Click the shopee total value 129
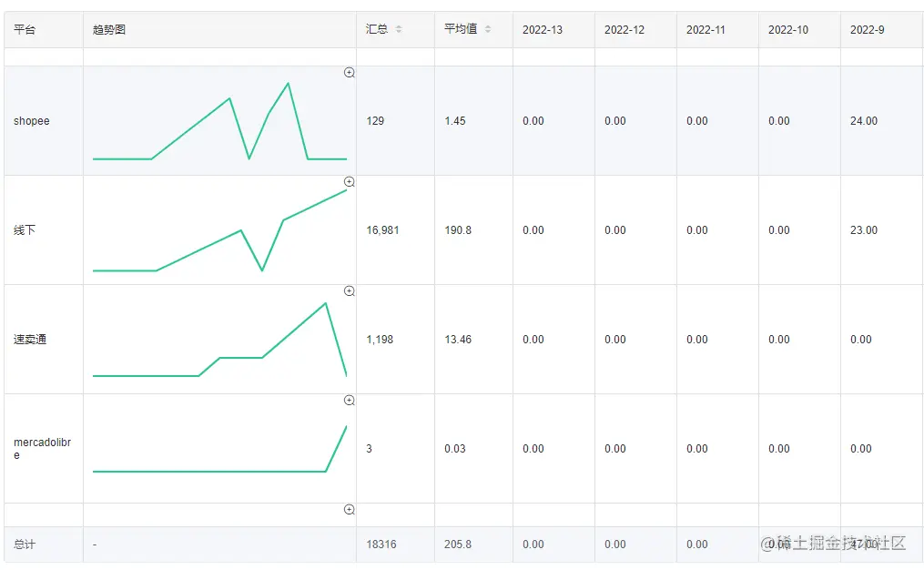Image resolution: width=924 pixels, height=570 pixels. click(375, 121)
